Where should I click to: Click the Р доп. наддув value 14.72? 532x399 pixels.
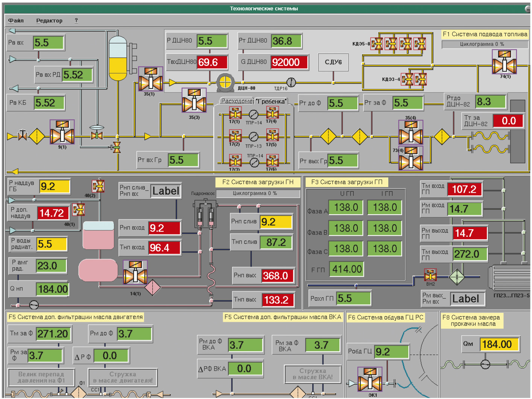(x=53, y=213)
